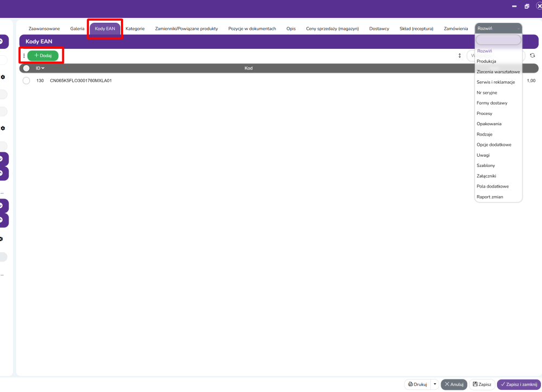Image resolution: width=542 pixels, height=392 pixels.
Task: Print using the Drukuj button
Action: point(417,384)
